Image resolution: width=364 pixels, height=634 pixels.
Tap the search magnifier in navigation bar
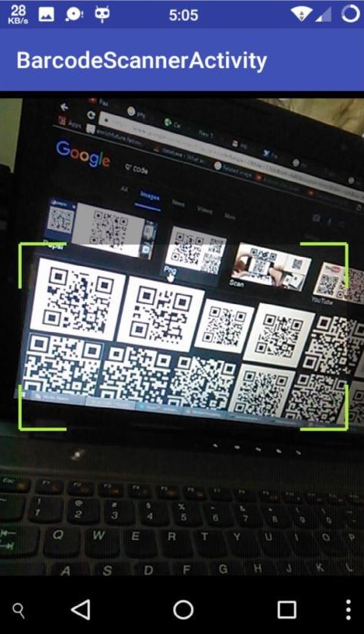pos(19,610)
